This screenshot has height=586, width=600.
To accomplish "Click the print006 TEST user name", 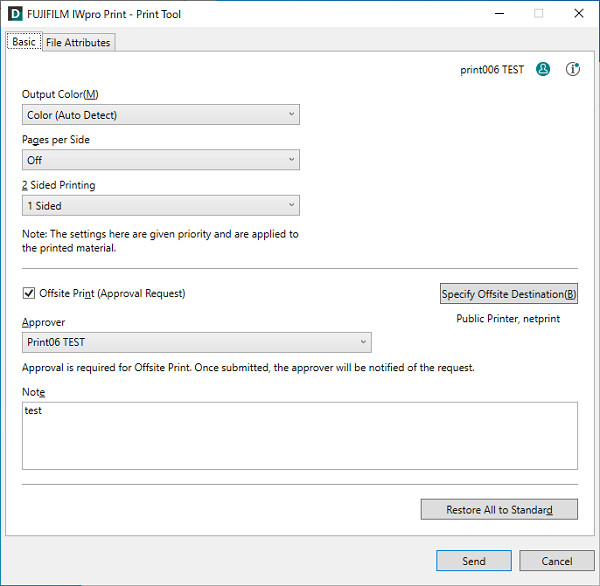I will [x=491, y=70].
